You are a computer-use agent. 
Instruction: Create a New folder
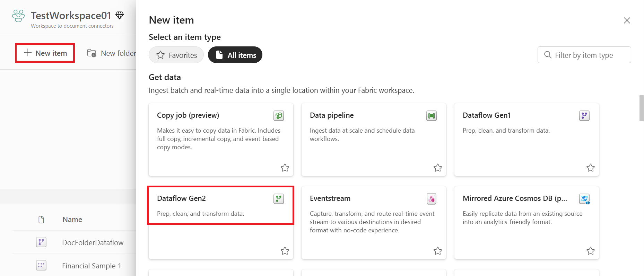[x=111, y=53]
